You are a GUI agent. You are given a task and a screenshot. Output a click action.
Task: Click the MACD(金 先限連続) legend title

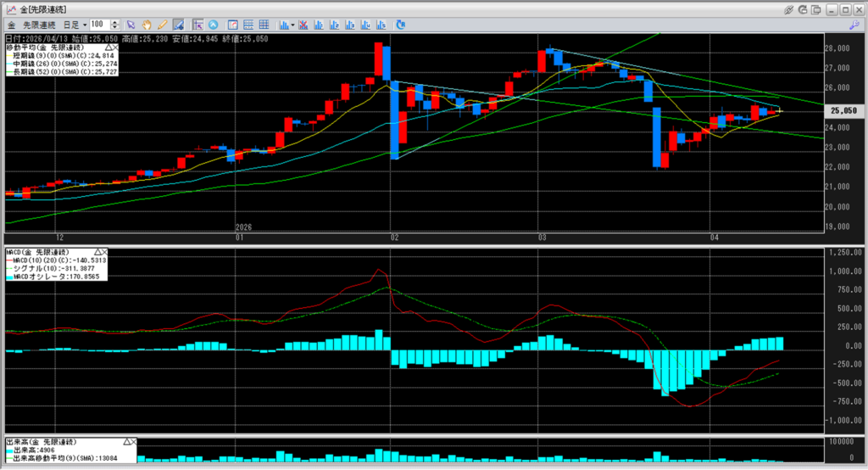[x=37, y=252]
